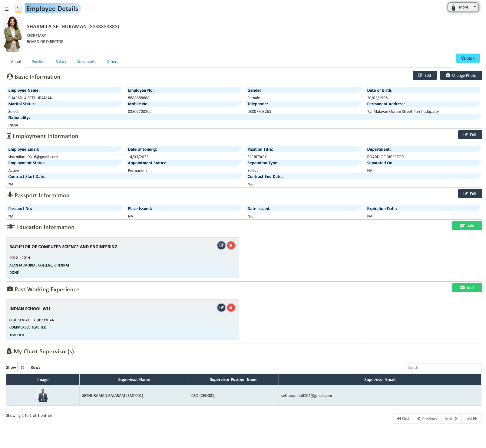
Task: Delete the Bachelor education entry with red X
Action: [231, 245]
